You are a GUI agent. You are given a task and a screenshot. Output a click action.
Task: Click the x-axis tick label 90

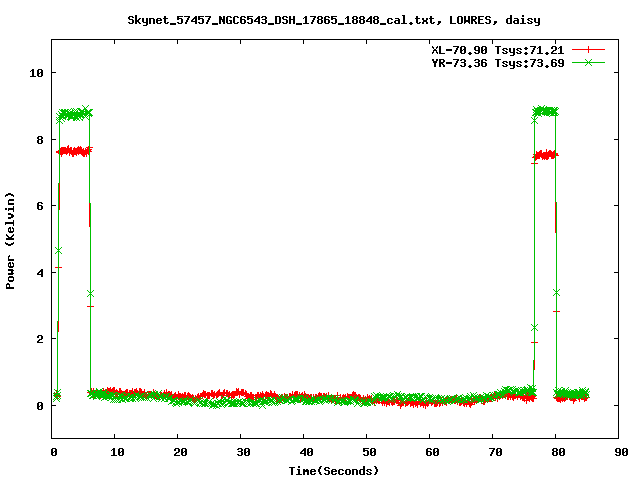click(621, 452)
